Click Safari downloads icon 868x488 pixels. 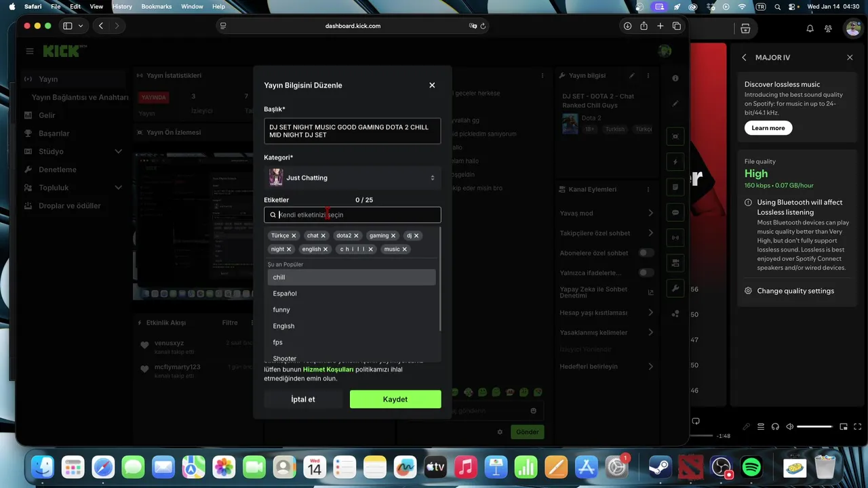pyautogui.click(x=627, y=26)
